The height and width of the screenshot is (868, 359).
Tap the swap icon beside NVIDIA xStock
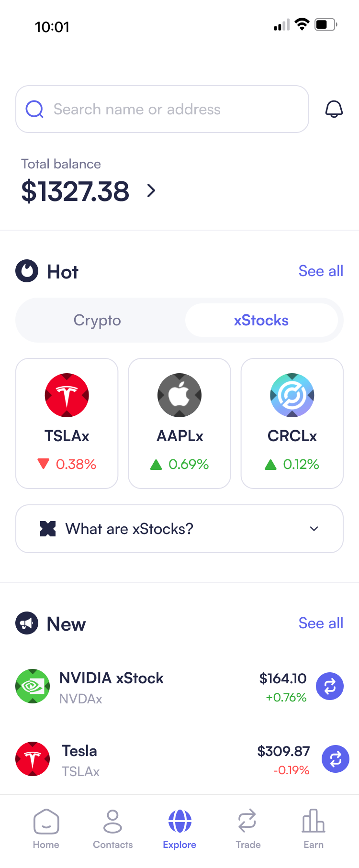point(330,686)
